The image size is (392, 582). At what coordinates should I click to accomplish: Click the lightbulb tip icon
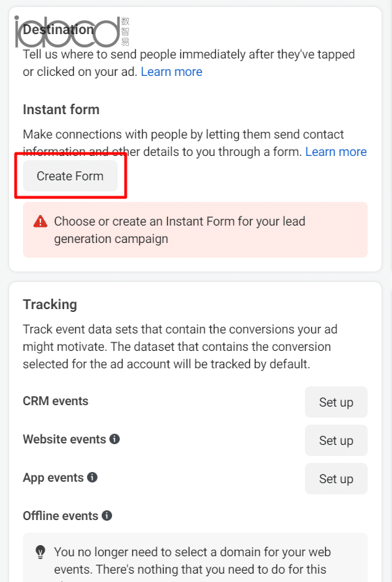(40, 552)
